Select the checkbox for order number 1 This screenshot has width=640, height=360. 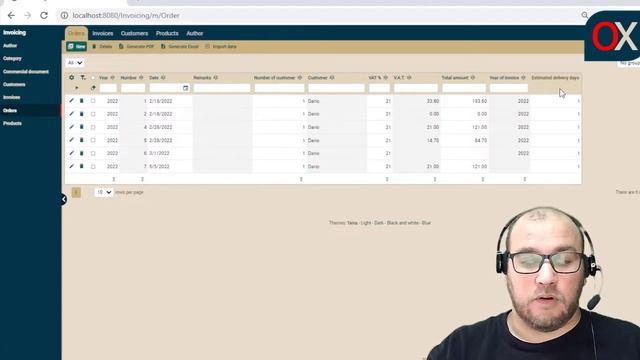tap(93, 101)
